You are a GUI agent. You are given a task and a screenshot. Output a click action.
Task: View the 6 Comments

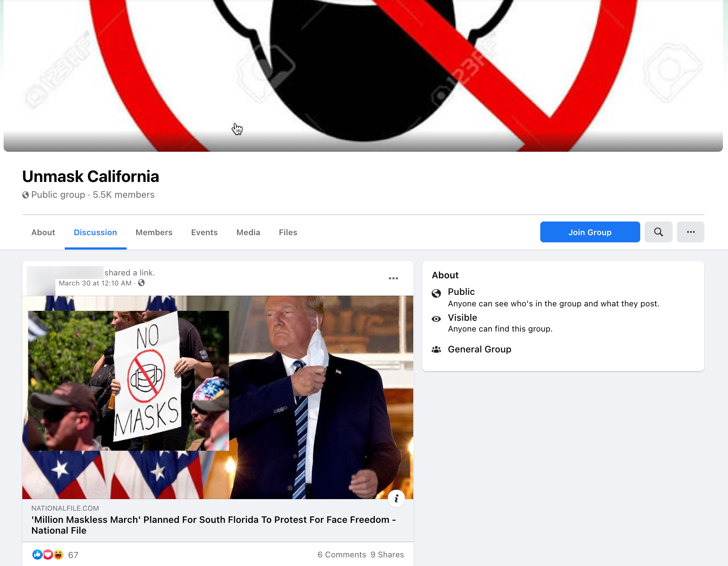click(x=342, y=554)
